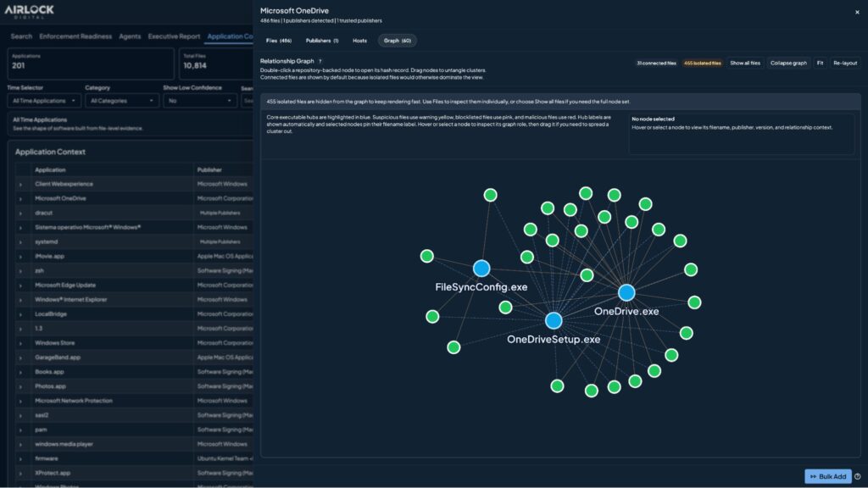Toggle the 31 connected files filter

(656, 63)
